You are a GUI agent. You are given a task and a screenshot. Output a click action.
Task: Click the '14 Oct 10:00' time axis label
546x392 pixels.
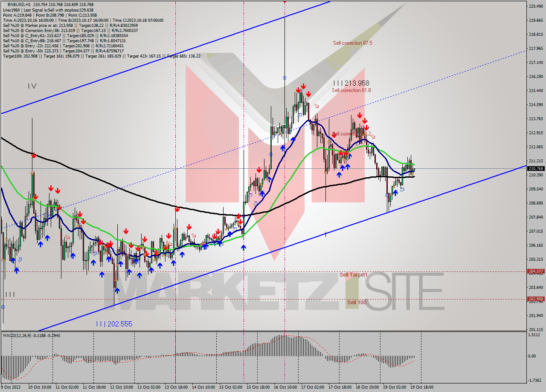204,387
